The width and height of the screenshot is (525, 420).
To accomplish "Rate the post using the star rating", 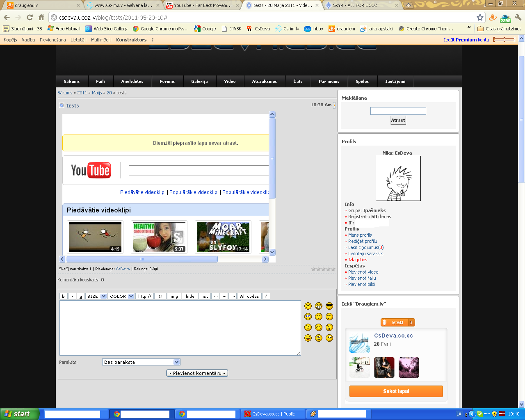I will pyautogui.click(x=323, y=269).
